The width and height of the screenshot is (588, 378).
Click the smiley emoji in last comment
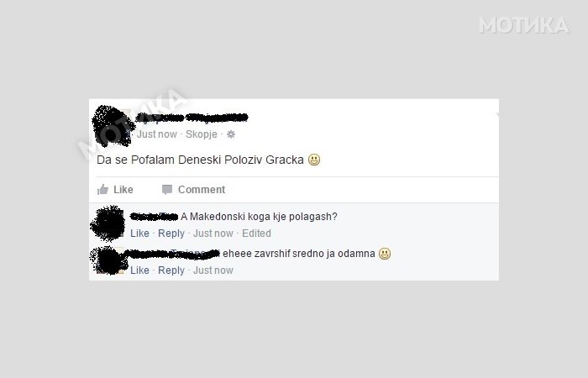[385, 254]
